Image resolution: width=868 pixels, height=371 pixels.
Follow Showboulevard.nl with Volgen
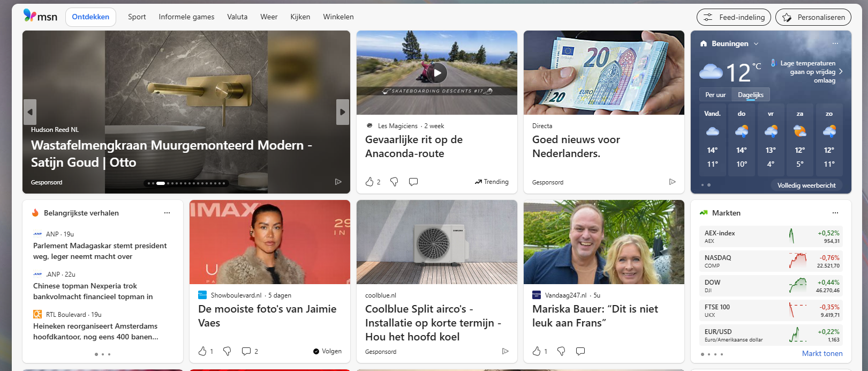click(x=327, y=351)
